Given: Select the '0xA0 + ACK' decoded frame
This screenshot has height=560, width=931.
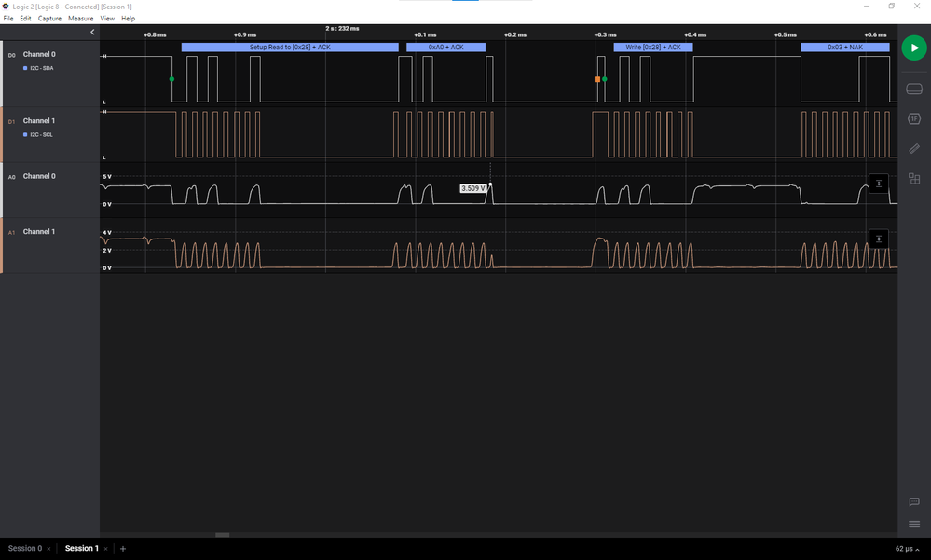Looking at the screenshot, I should pos(445,47).
